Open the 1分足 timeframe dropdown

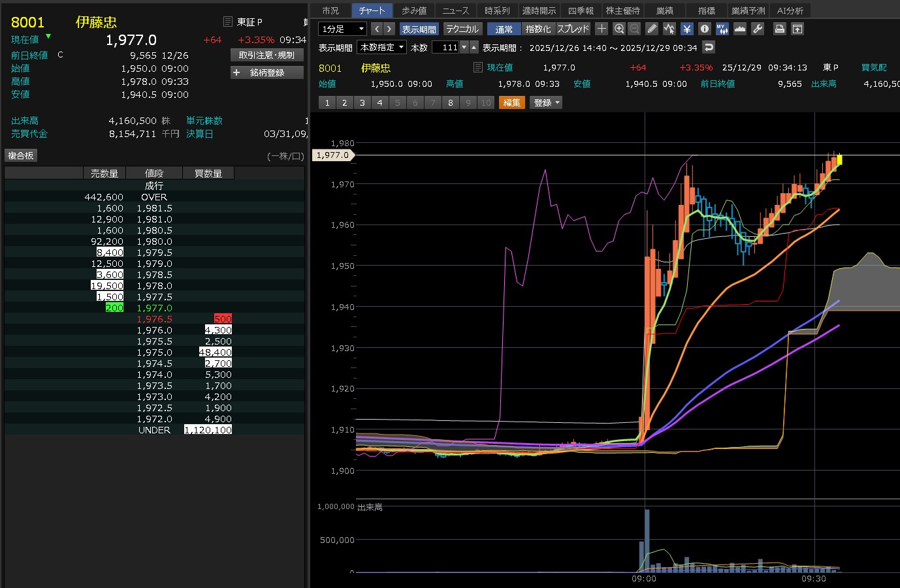coord(342,29)
